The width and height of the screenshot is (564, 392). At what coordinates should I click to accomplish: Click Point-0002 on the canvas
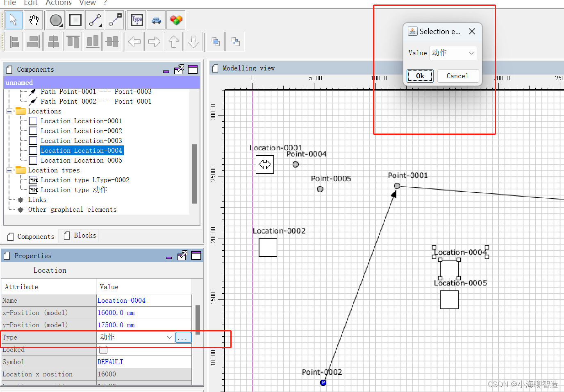[x=323, y=383]
